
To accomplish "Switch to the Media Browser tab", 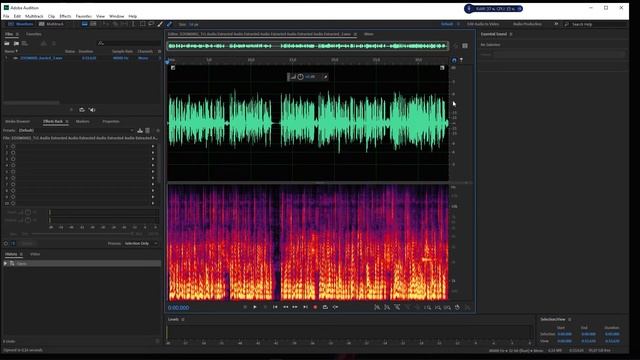I will 18,122.
